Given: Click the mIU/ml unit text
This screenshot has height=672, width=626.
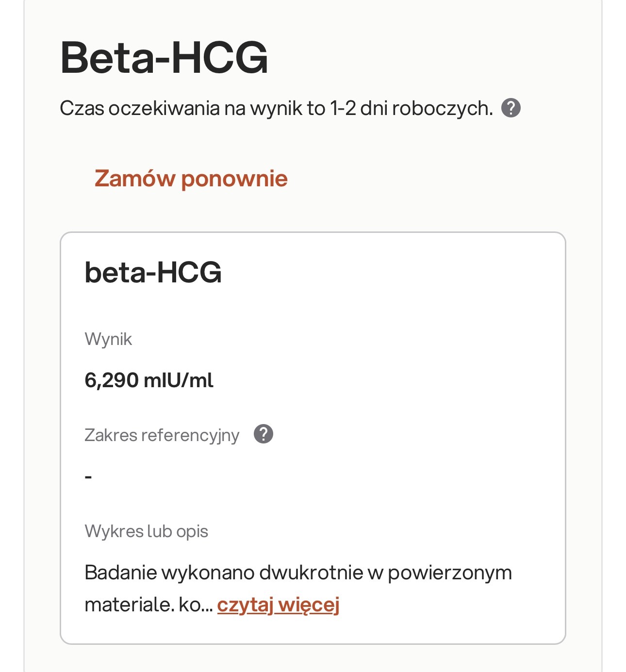Looking at the screenshot, I should (179, 380).
